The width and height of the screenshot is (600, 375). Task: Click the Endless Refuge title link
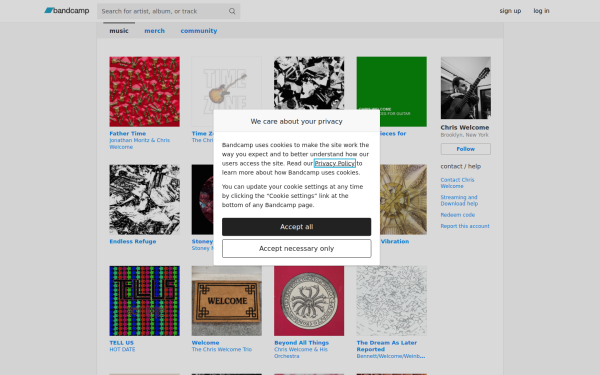pos(133,241)
